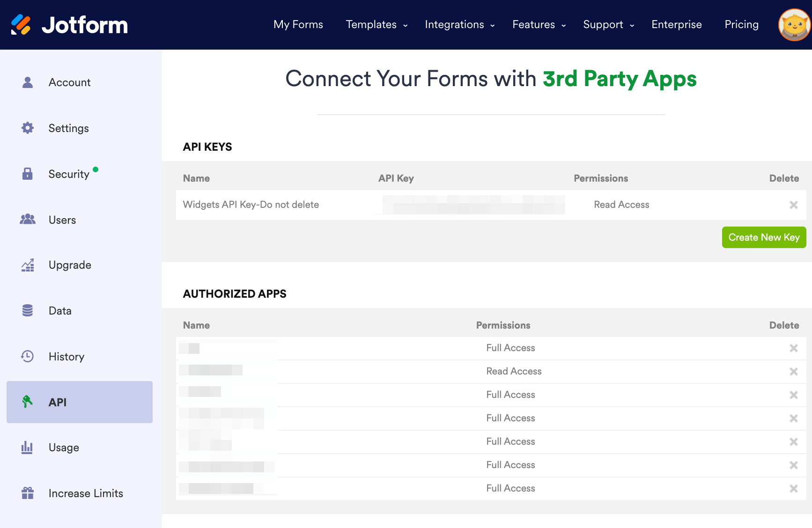Delete the last authorized app row
The image size is (812, 528).
point(793,488)
